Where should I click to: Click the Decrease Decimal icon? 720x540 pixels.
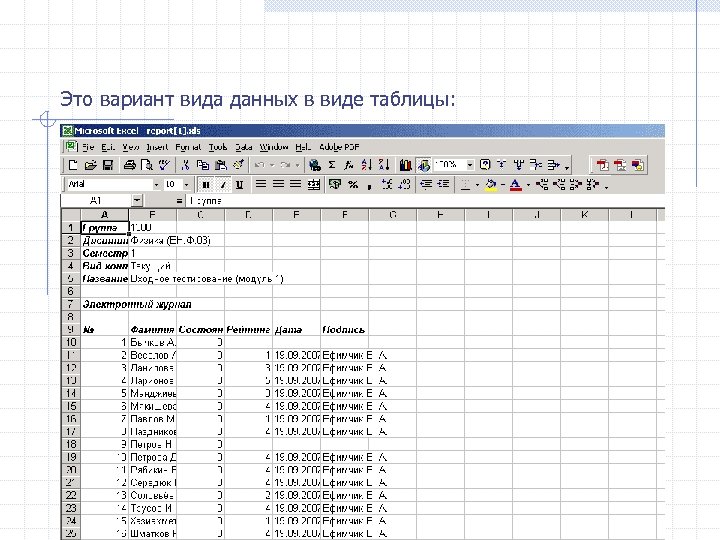coord(405,185)
